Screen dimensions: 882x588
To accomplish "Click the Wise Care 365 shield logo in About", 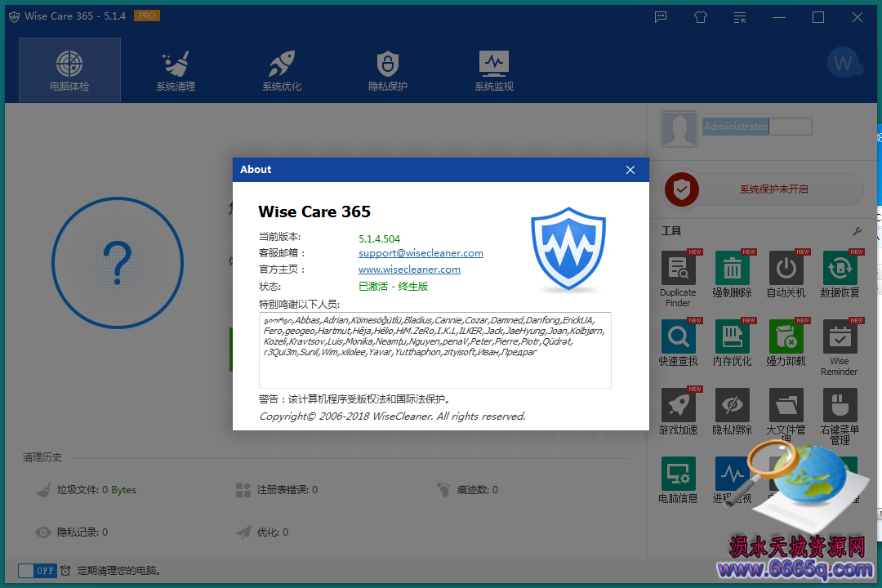I will (568, 249).
